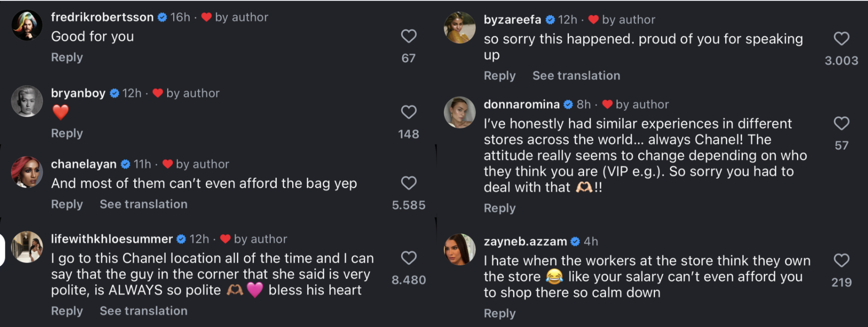The width and height of the screenshot is (868, 327).
Task: Heart byzareefa's "so sorry this happened" comment
Action: [x=841, y=39]
